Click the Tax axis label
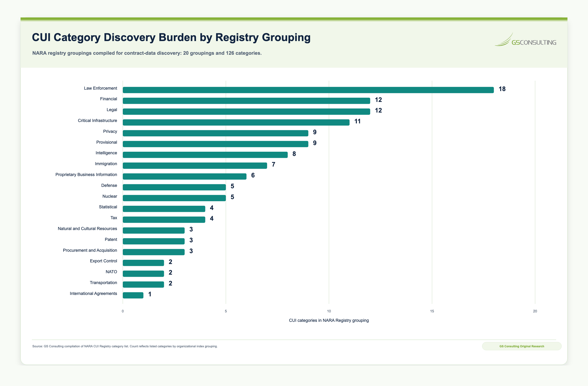Screen dimensions: 588x386 click(114, 218)
